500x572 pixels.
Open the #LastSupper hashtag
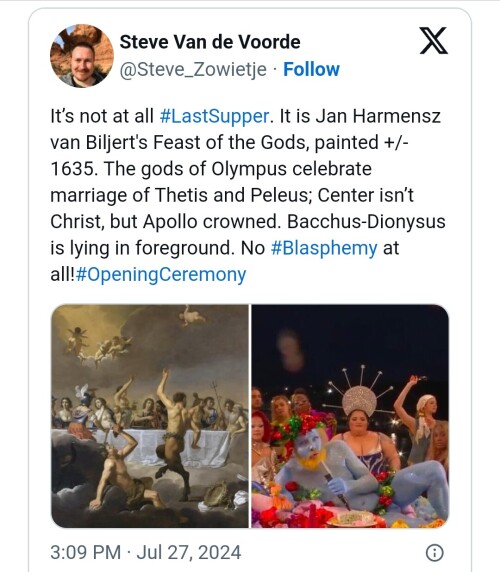[x=214, y=116]
